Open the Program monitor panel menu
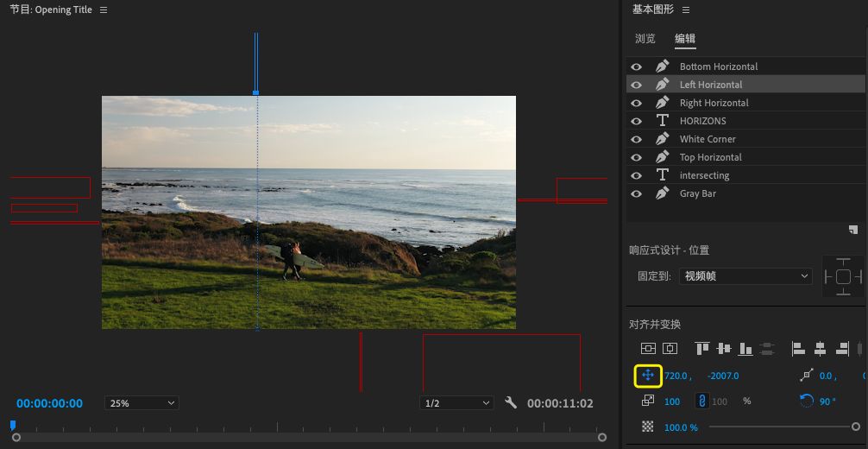The height and width of the screenshot is (449, 868). click(x=104, y=10)
